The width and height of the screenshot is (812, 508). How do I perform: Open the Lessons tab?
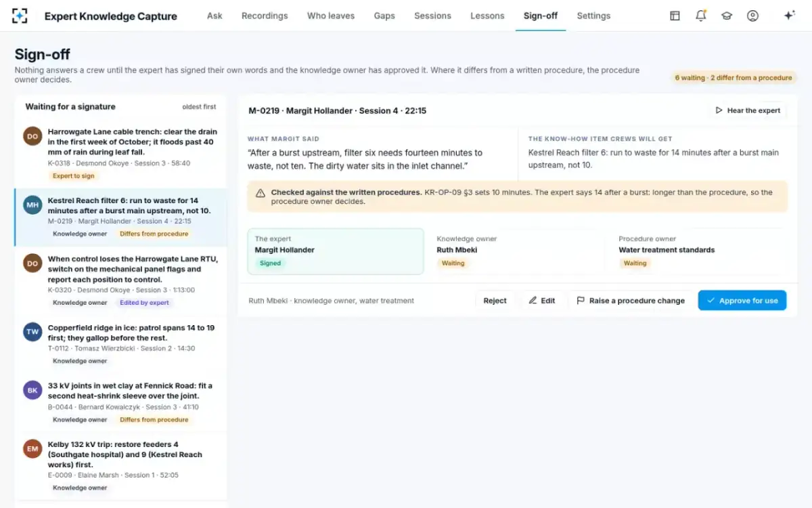pyautogui.click(x=487, y=16)
